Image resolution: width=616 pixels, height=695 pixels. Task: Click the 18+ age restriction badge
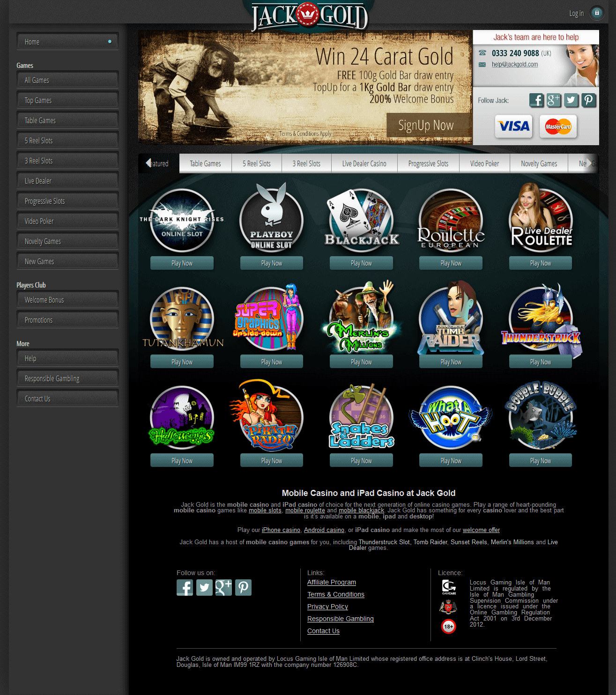click(449, 626)
